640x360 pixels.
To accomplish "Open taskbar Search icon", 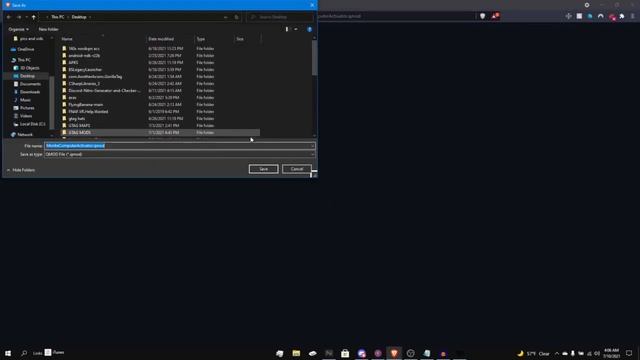I will [x=24, y=353].
